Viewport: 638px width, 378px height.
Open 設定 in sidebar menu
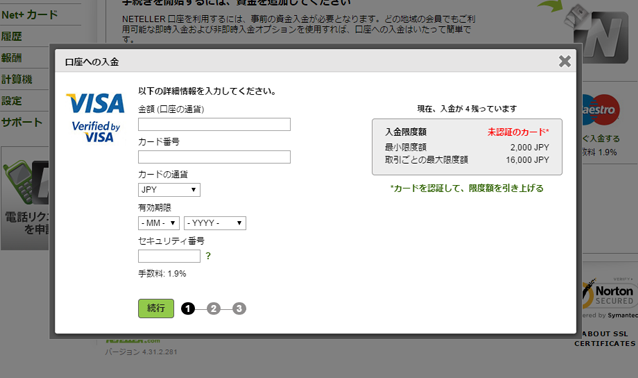point(12,101)
